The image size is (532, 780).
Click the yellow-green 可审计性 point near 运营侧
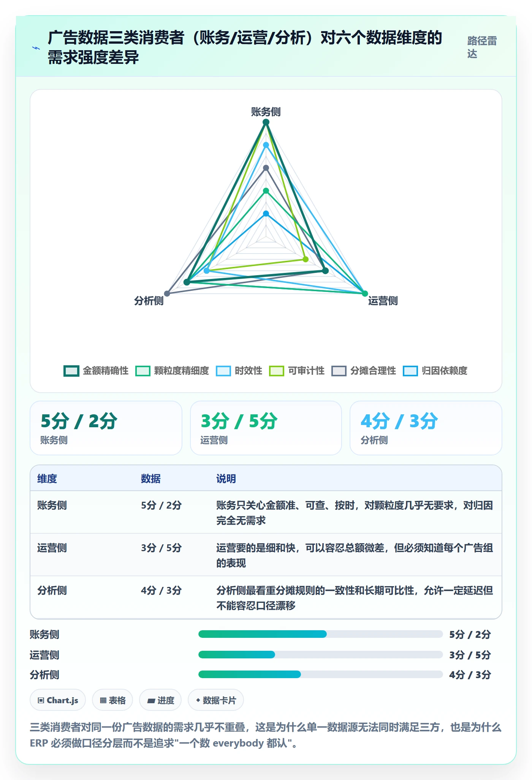point(306,259)
